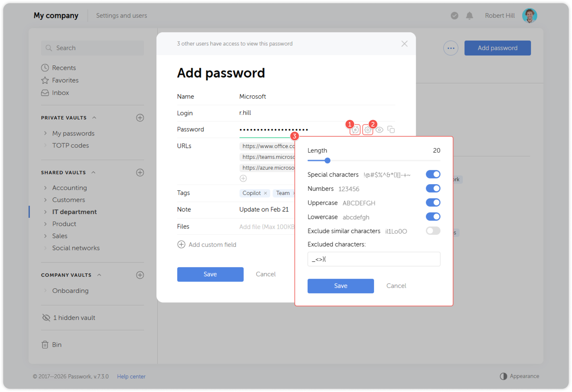The image size is (572, 392).
Task: Open Recents in the sidebar
Action: tap(58, 68)
